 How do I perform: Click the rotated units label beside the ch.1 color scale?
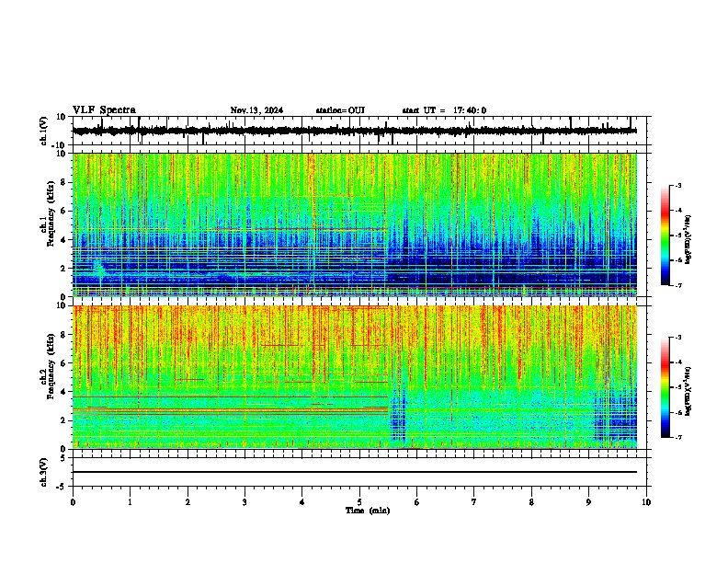point(689,239)
